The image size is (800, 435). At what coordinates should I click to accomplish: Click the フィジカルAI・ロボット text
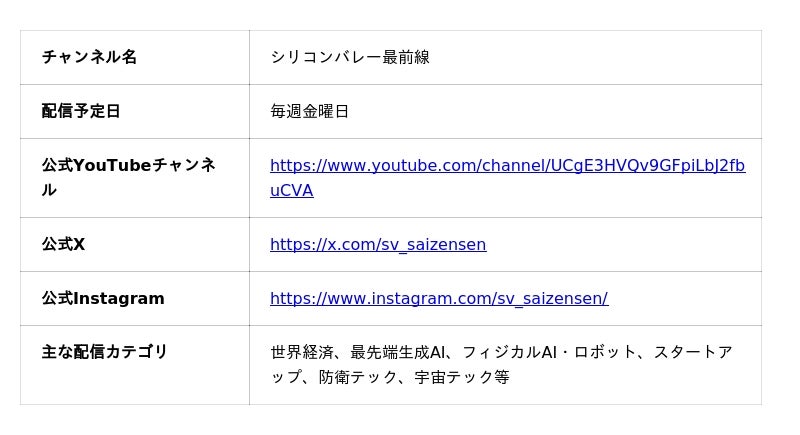549,352
